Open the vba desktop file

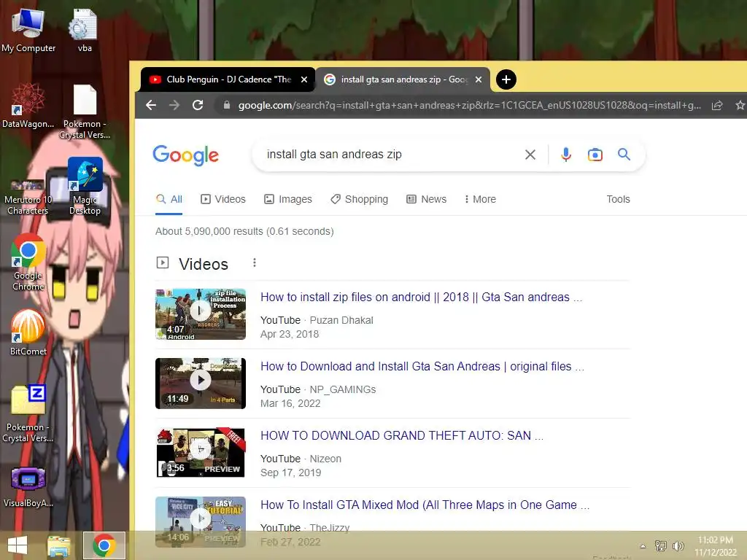85,29
